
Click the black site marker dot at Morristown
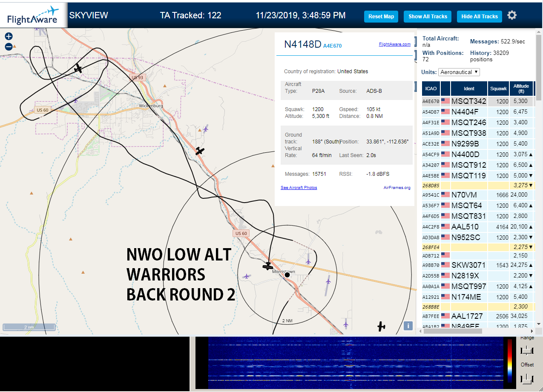pos(287,275)
